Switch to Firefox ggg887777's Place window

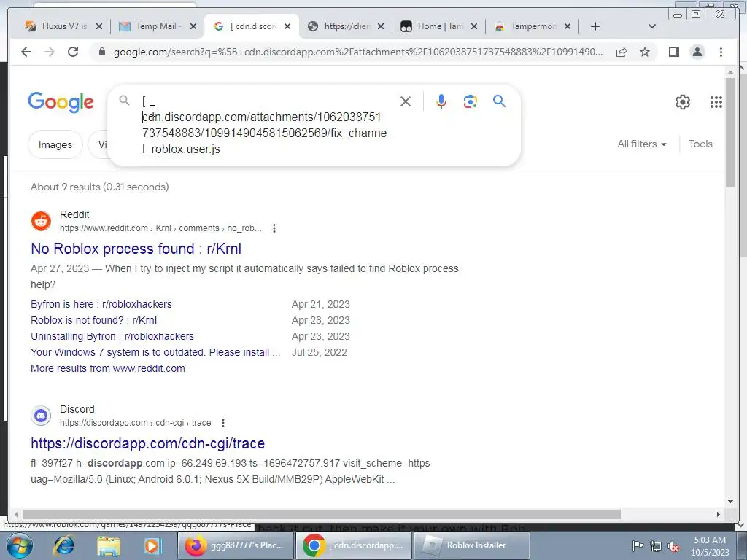[x=236, y=545]
